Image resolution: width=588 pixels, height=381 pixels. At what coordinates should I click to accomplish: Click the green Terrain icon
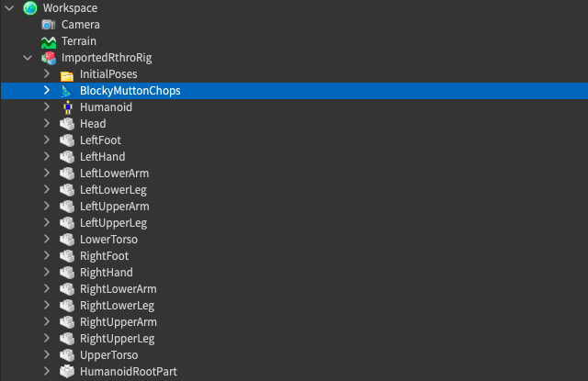pyautogui.click(x=49, y=41)
